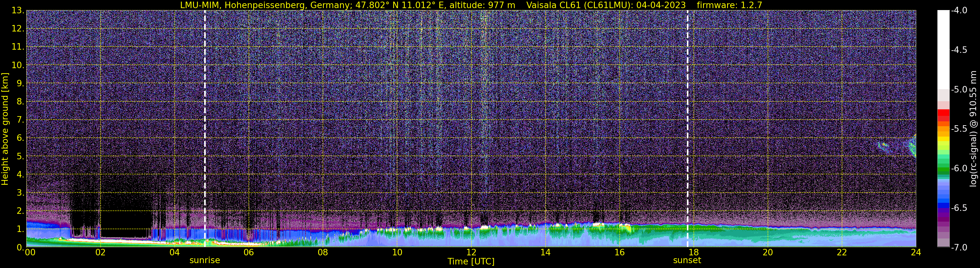Click the white dashed sunset marker line
Screen dimensions: 980x268
coord(687,128)
